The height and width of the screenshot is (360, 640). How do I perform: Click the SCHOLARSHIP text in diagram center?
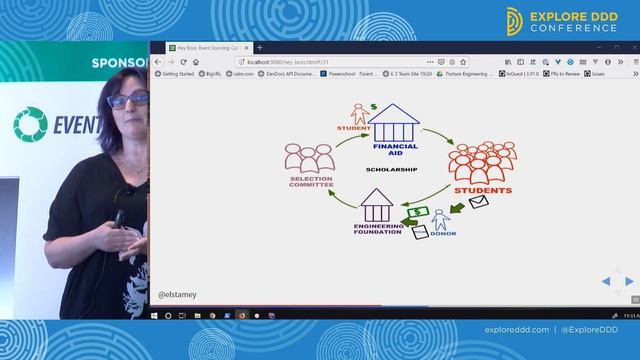(x=391, y=169)
